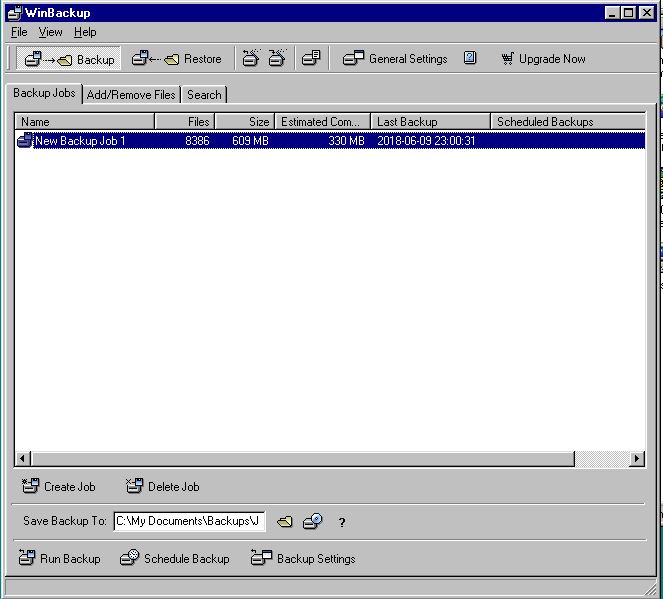Click the CD/DVD drive icon next to path

(x=313, y=522)
